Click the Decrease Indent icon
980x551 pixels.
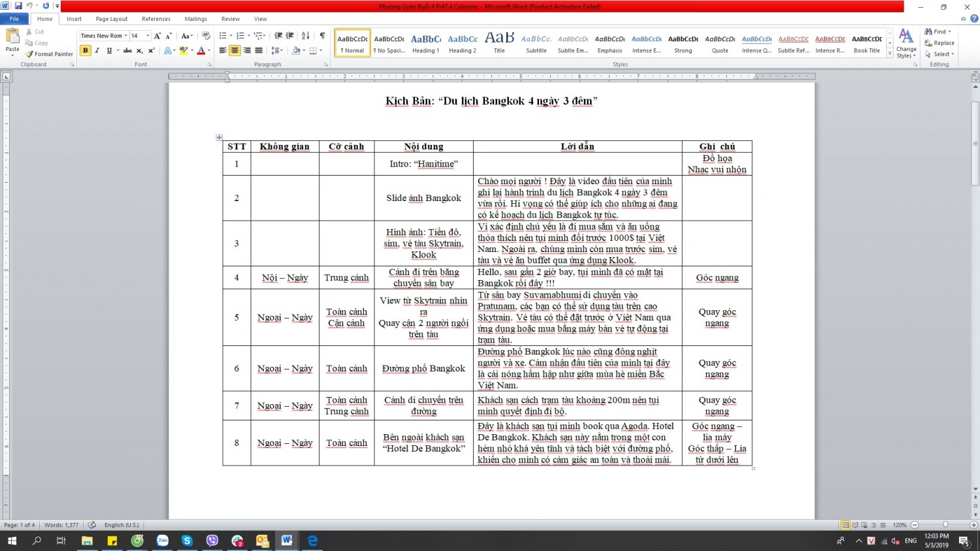click(278, 36)
